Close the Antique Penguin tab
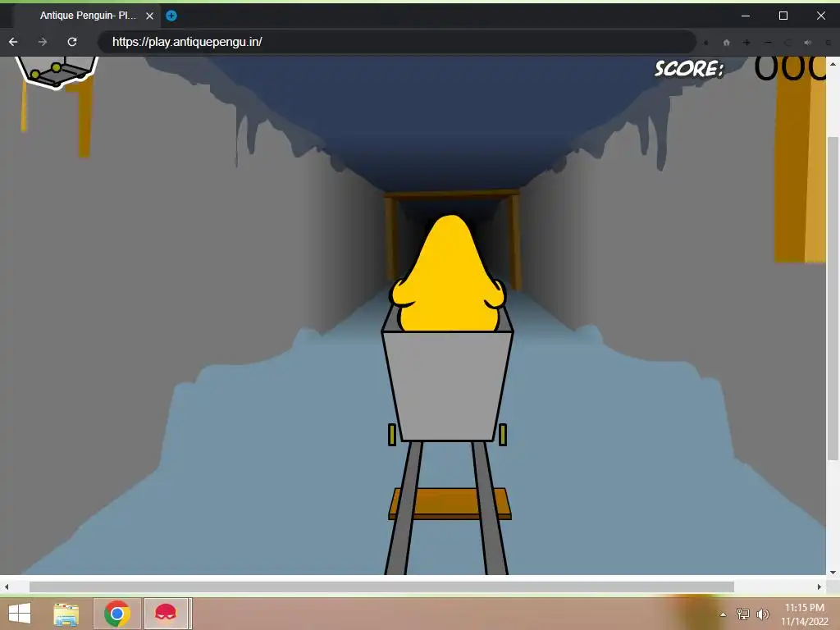 click(x=150, y=16)
